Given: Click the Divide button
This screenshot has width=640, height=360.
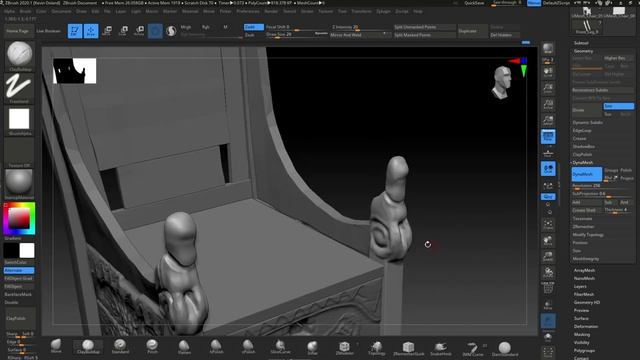Looking at the screenshot, I should tap(587, 110).
